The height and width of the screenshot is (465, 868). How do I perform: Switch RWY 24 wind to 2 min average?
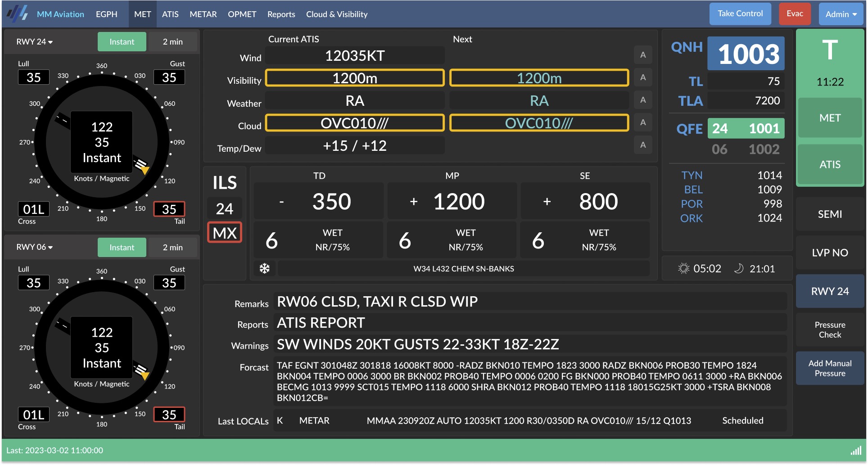coord(172,42)
